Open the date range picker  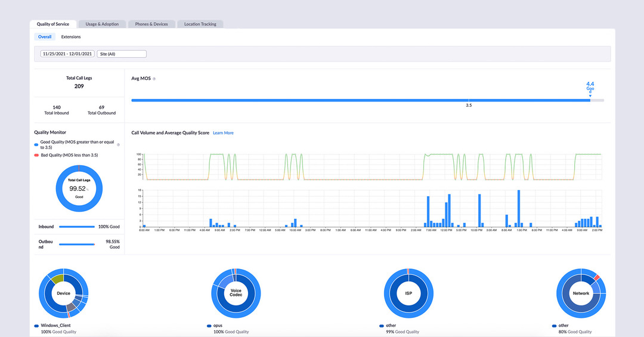coord(67,54)
